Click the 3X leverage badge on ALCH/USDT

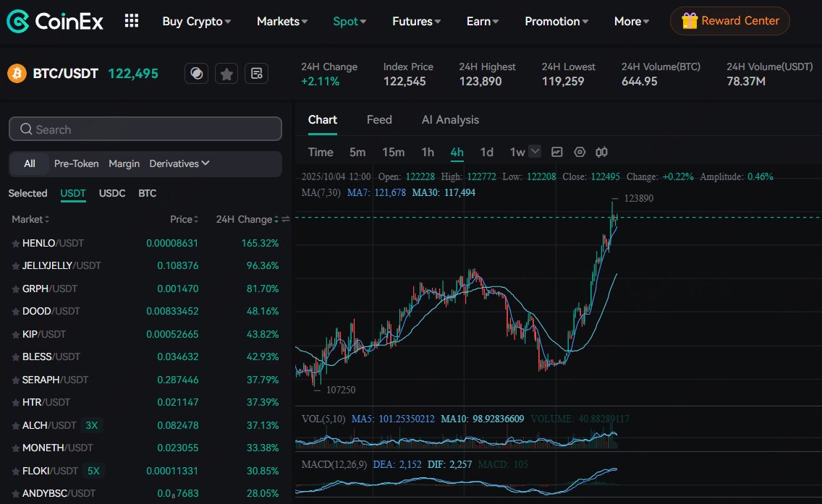(x=92, y=425)
